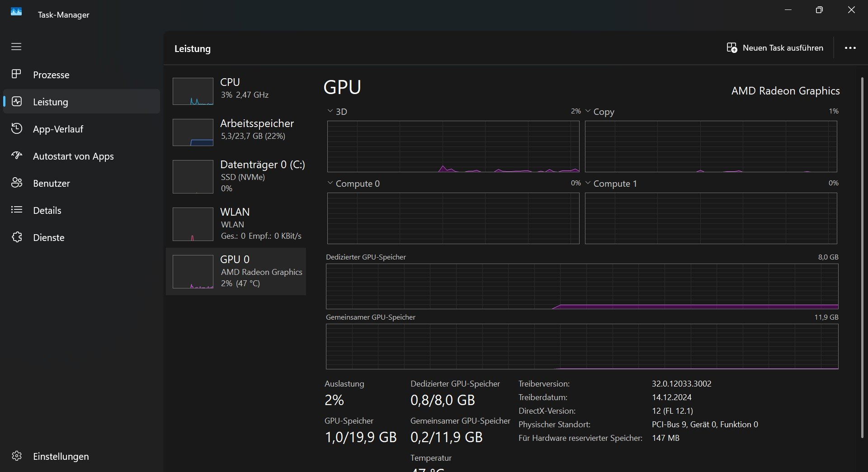Open the Prozesse page icon
The width and height of the screenshot is (868, 472).
16,74
